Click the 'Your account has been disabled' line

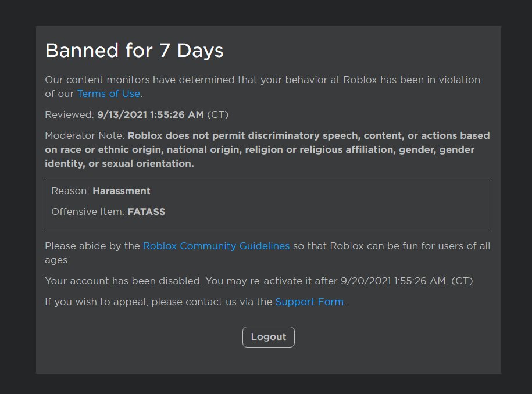[x=259, y=281]
